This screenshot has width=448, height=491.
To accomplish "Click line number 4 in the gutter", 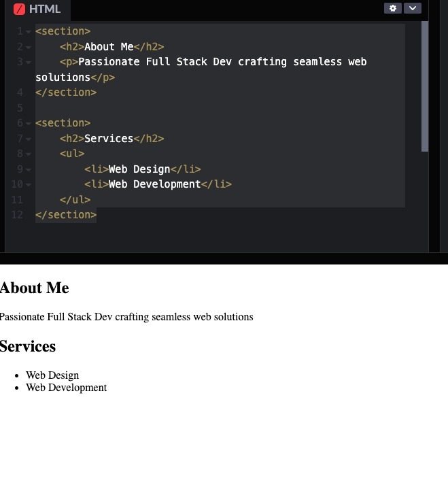I will click(20, 92).
